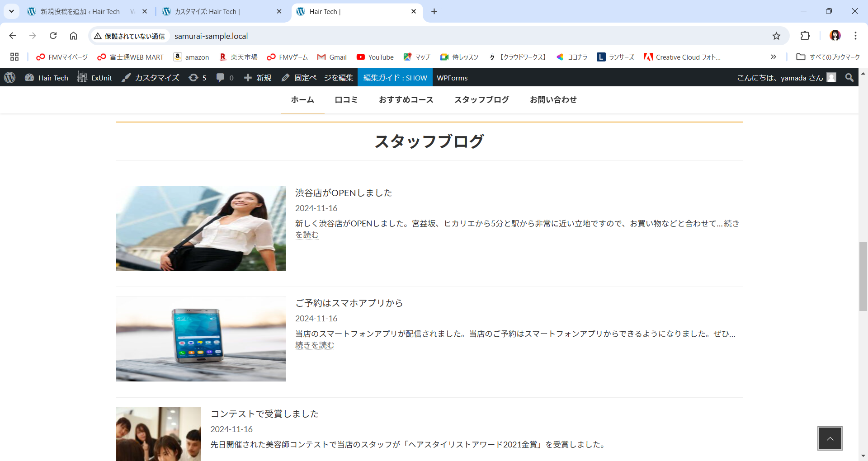Switch to 新規投稿を追加 tab
Screen dimensions: 868x461
[81, 11]
